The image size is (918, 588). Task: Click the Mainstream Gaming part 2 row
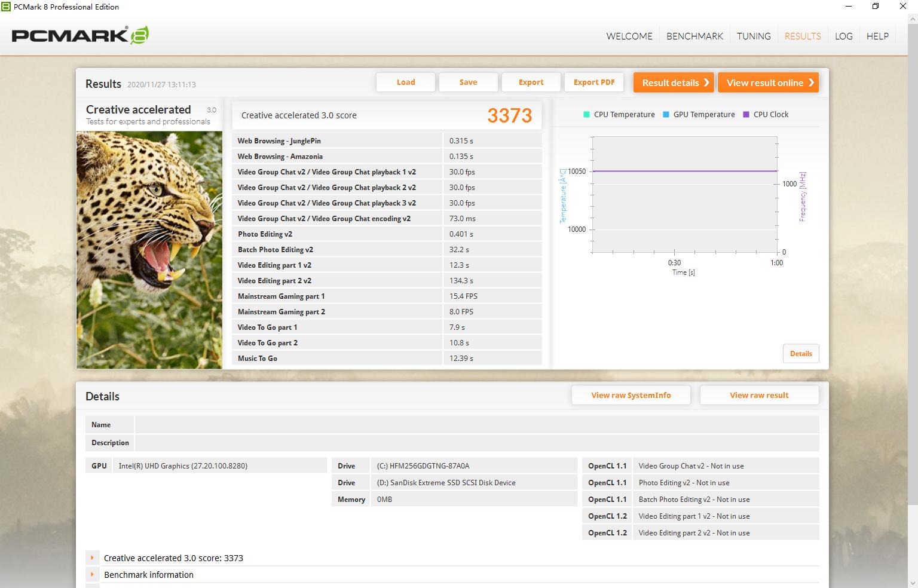(387, 312)
